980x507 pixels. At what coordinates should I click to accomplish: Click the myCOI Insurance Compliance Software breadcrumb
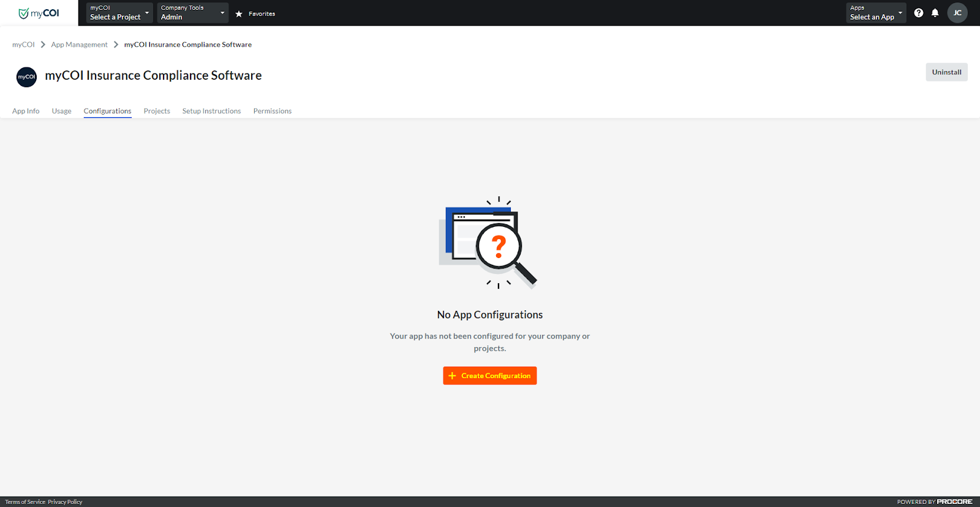187,45
